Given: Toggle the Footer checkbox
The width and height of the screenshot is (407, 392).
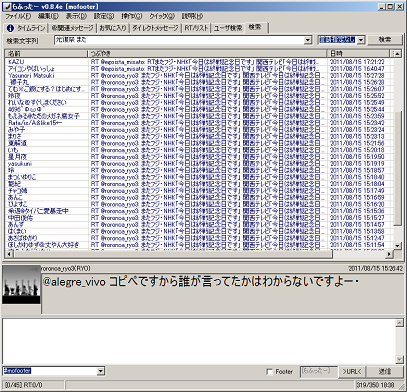Looking at the screenshot, I should (269, 372).
